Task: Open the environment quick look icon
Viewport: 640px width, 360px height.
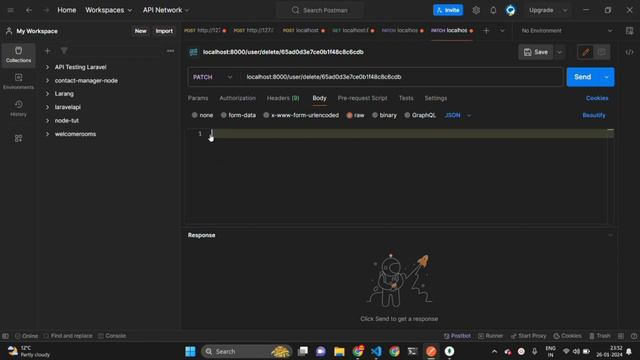Action: tap(629, 31)
